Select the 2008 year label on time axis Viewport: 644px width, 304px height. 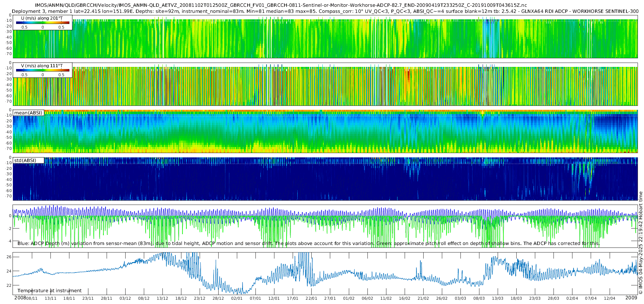(20, 298)
